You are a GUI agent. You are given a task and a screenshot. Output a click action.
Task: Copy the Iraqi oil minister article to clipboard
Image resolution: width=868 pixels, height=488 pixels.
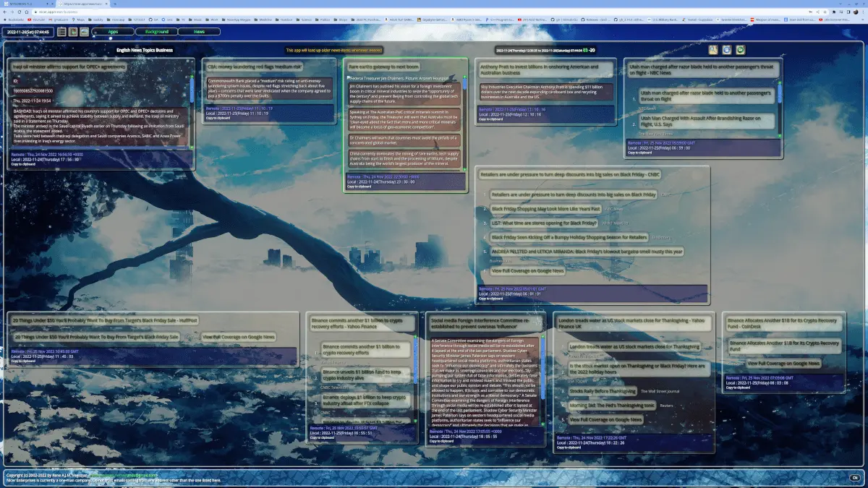[x=23, y=164]
